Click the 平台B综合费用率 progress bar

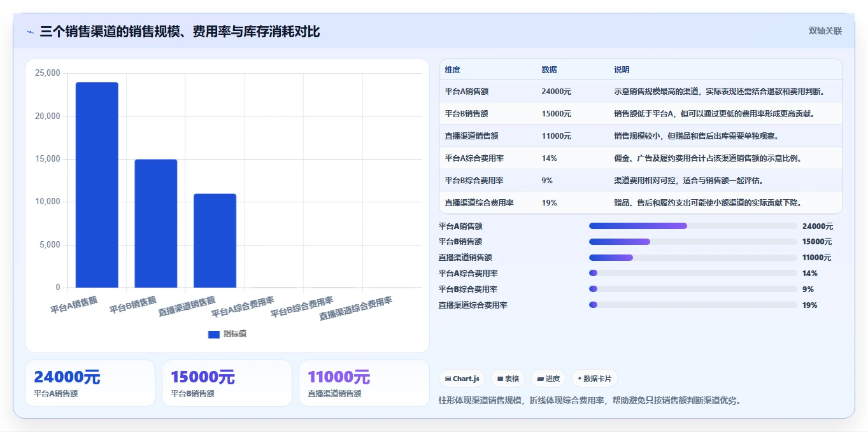(693, 289)
